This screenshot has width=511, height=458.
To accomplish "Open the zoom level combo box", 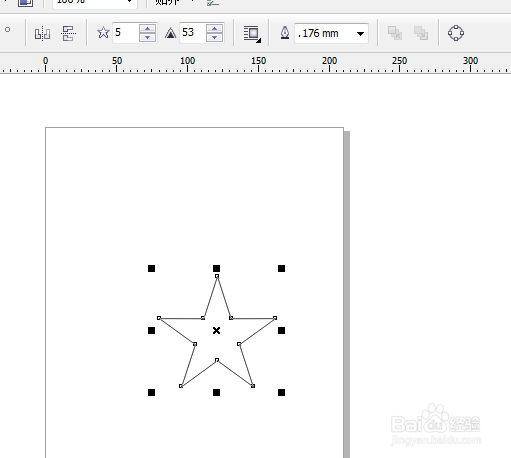I will tap(95, 3).
